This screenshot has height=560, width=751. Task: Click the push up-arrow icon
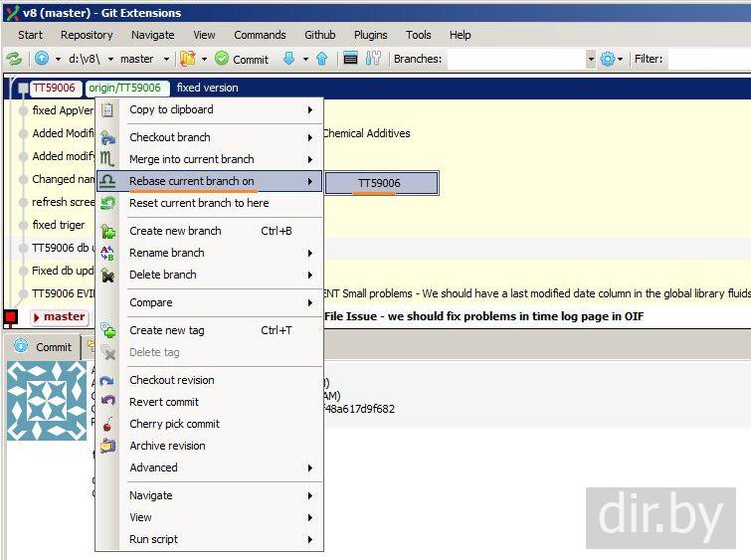click(321, 59)
